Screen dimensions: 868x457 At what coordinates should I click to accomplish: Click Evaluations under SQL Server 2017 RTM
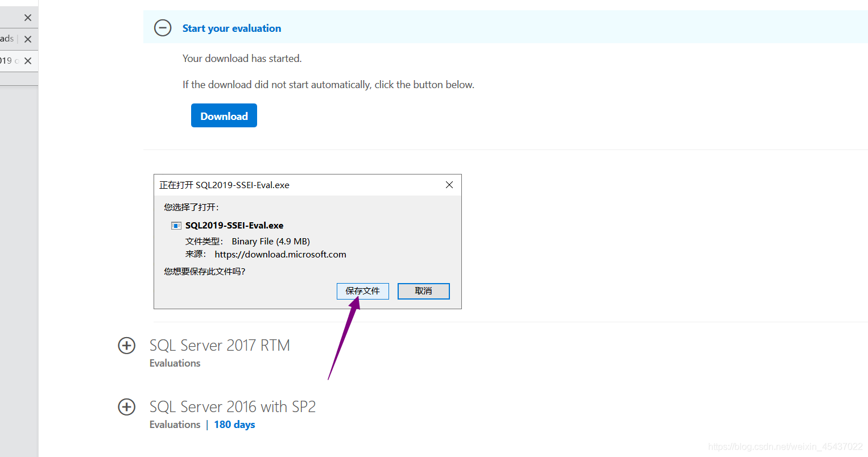coord(175,363)
